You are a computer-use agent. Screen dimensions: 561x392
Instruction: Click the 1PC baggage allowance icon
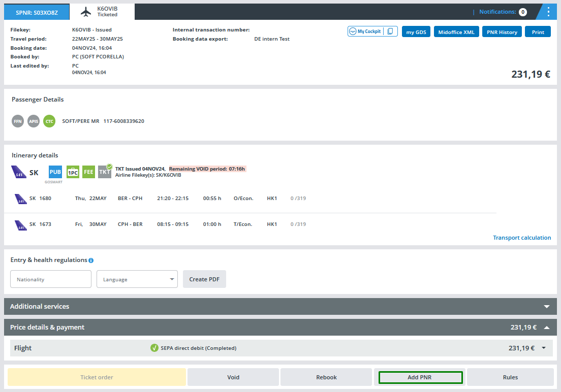pyautogui.click(x=73, y=172)
